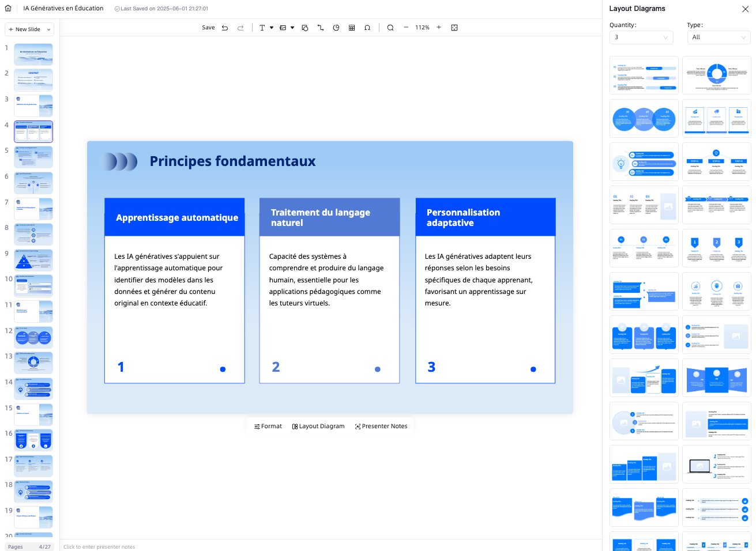Click the undo arrow icon
This screenshot has width=756, height=551.
(x=225, y=28)
